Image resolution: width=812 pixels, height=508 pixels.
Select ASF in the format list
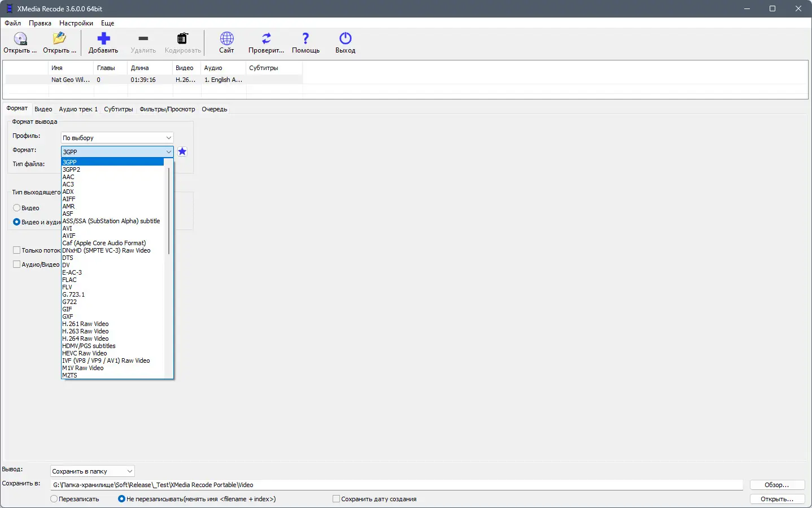[112, 214]
